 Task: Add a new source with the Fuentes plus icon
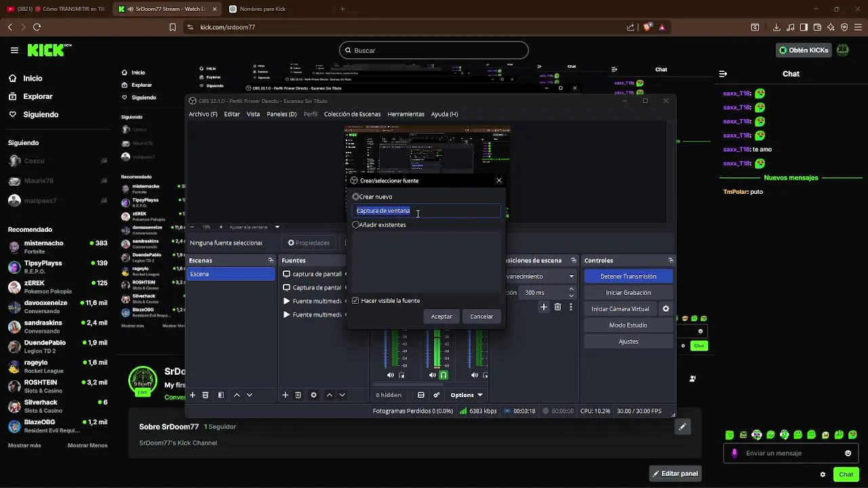[285, 395]
